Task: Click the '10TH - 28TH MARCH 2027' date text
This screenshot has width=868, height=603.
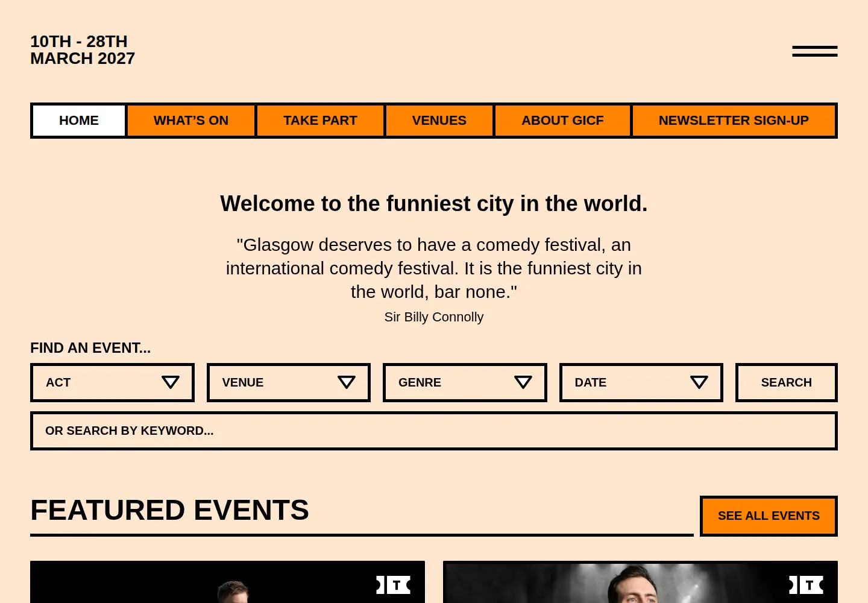Action: tap(83, 50)
